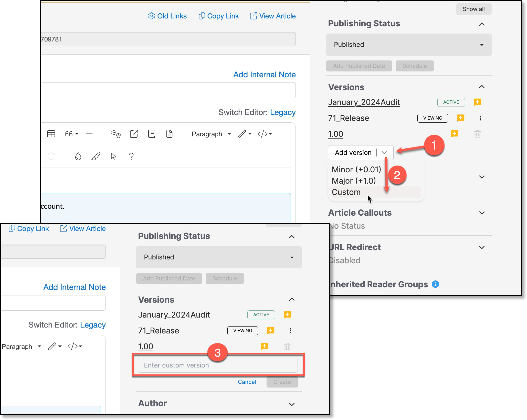527x420 pixels.
Task: Click the Add Internal Note link
Action: point(264,75)
